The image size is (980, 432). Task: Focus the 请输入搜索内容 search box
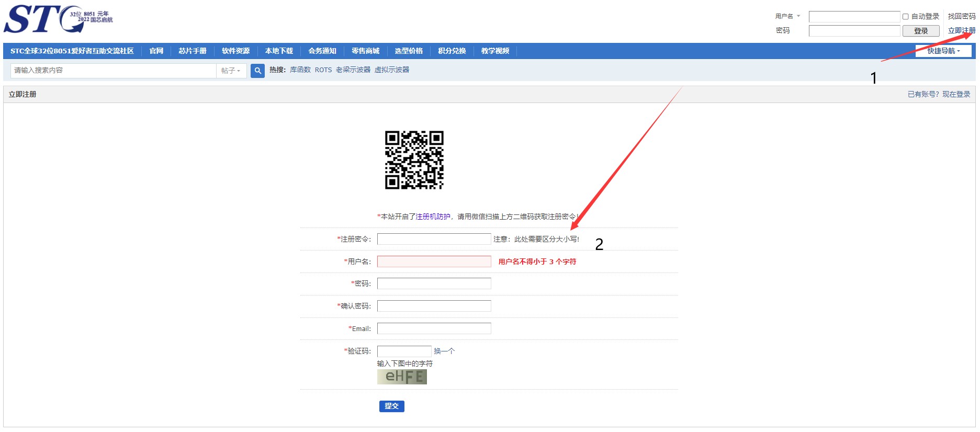point(114,71)
